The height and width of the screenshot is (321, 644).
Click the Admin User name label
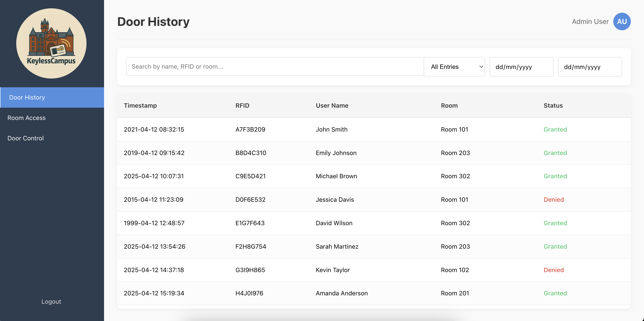[590, 21]
